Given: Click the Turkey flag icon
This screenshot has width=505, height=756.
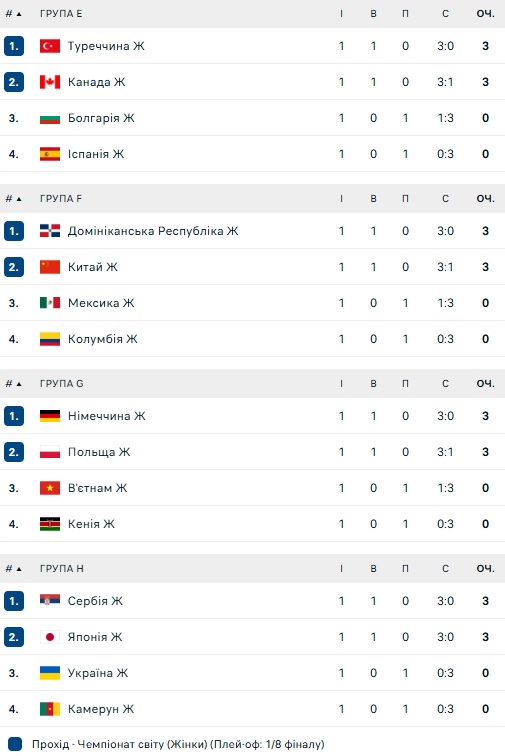Looking at the screenshot, I should (50, 46).
